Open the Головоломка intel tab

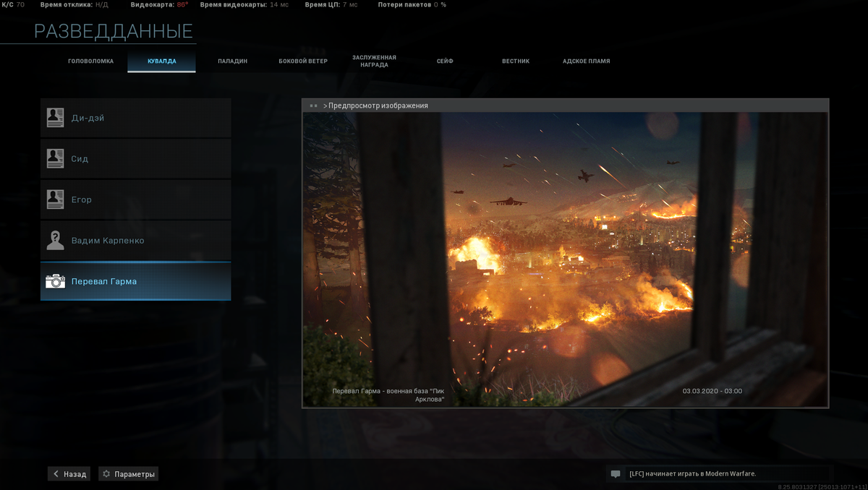pos(90,61)
